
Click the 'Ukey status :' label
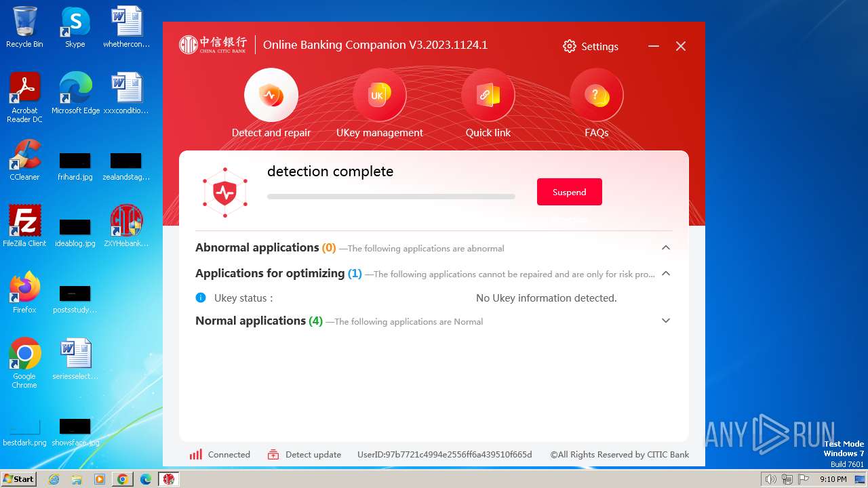coord(243,298)
